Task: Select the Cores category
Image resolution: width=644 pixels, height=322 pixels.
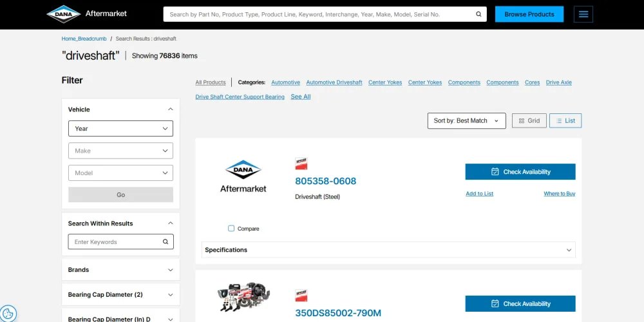Action: click(533, 82)
